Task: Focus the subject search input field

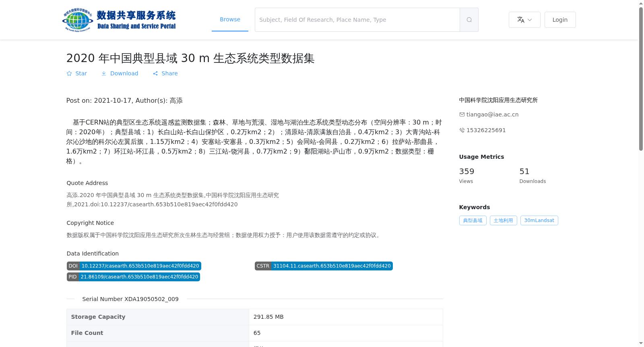Action: coord(357,20)
